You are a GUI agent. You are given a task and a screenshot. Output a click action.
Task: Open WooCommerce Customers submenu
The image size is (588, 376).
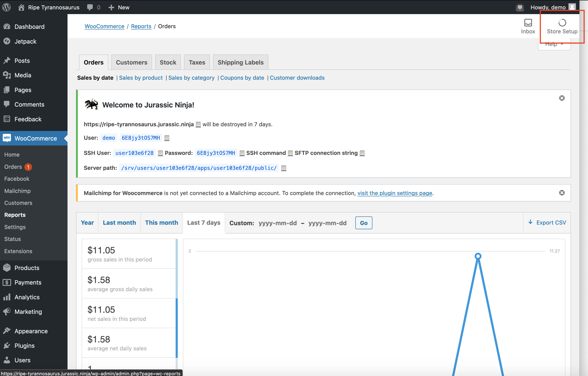(x=18, y=203)
